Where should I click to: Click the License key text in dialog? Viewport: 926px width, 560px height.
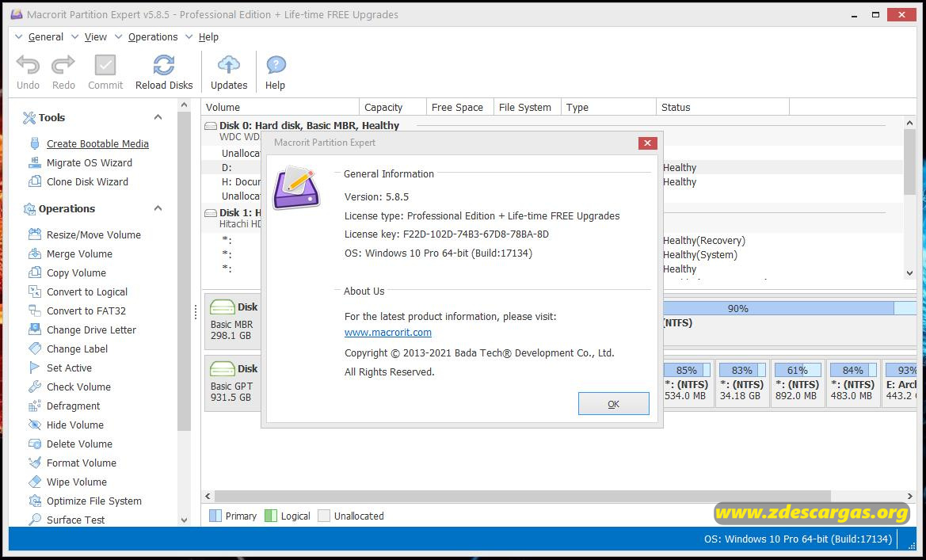coord(447,234)
